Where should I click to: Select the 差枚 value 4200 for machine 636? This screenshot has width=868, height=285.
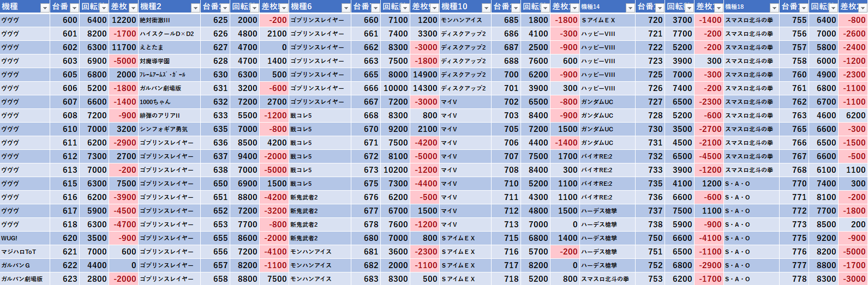274,143
